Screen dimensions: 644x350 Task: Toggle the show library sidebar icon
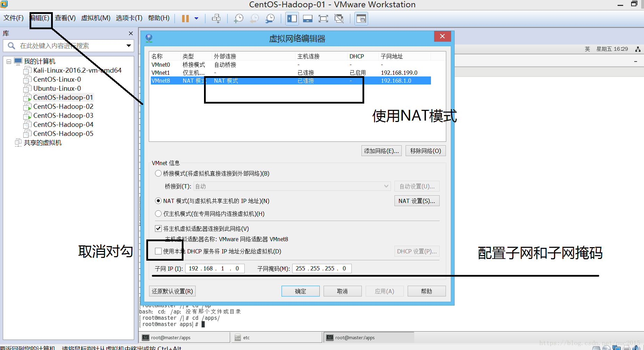(292, 18)
